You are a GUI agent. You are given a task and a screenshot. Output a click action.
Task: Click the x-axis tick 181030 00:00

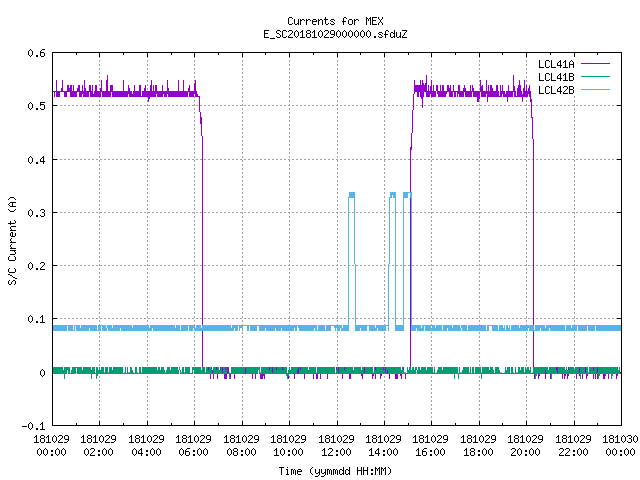620,445
